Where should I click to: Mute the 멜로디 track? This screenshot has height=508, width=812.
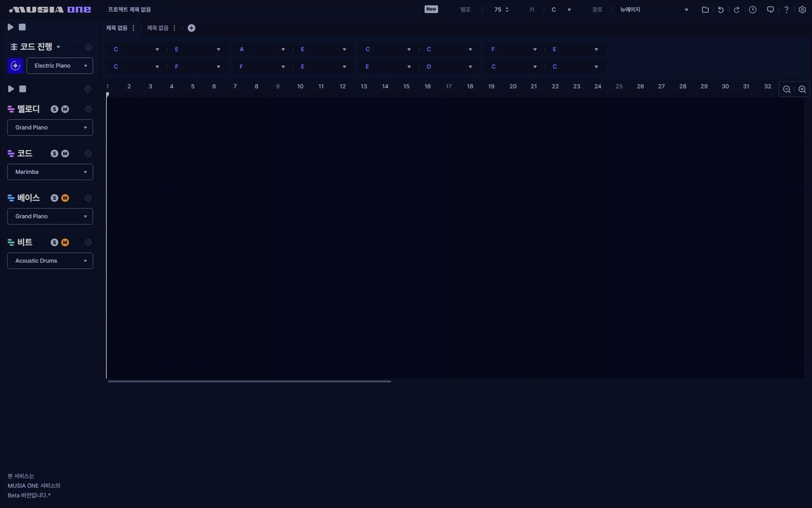coord(65,109)
